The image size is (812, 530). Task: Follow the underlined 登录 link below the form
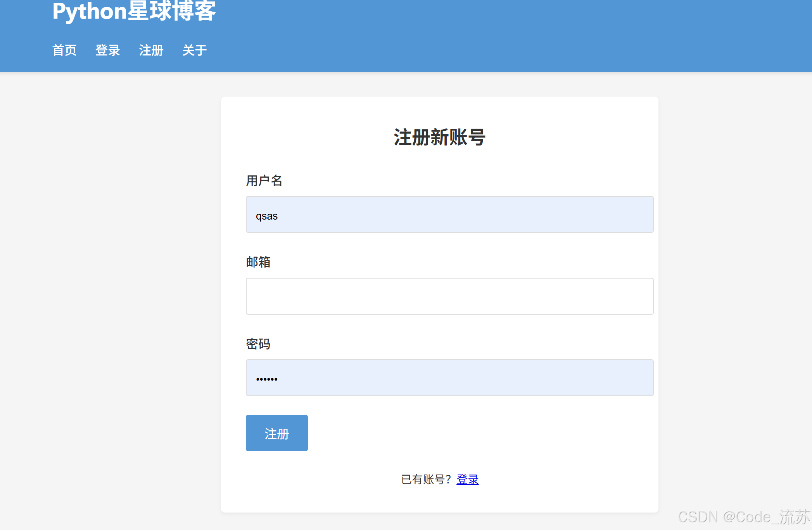coord(467,480)
